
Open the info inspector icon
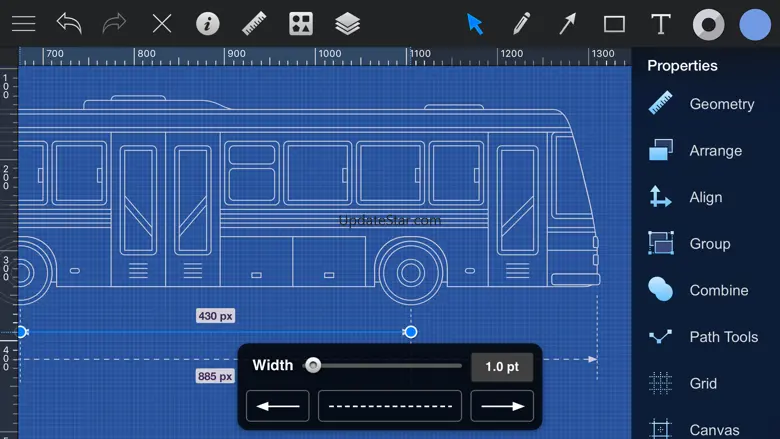pyautogui.click(x=208, y=23)
